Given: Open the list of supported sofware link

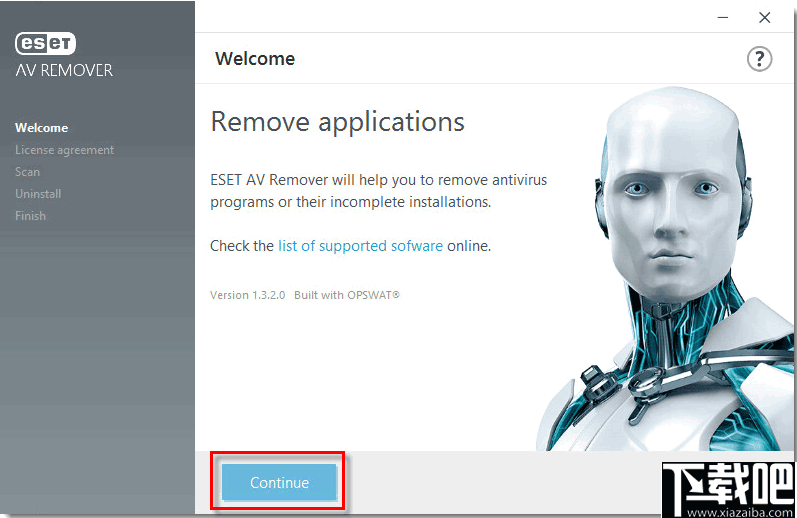Looking at the screenshot, I should coord(360,246).
